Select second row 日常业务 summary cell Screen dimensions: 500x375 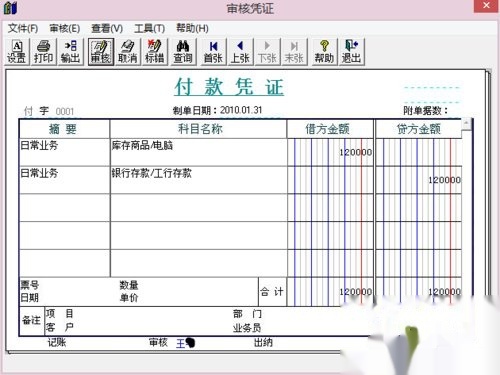64,180
